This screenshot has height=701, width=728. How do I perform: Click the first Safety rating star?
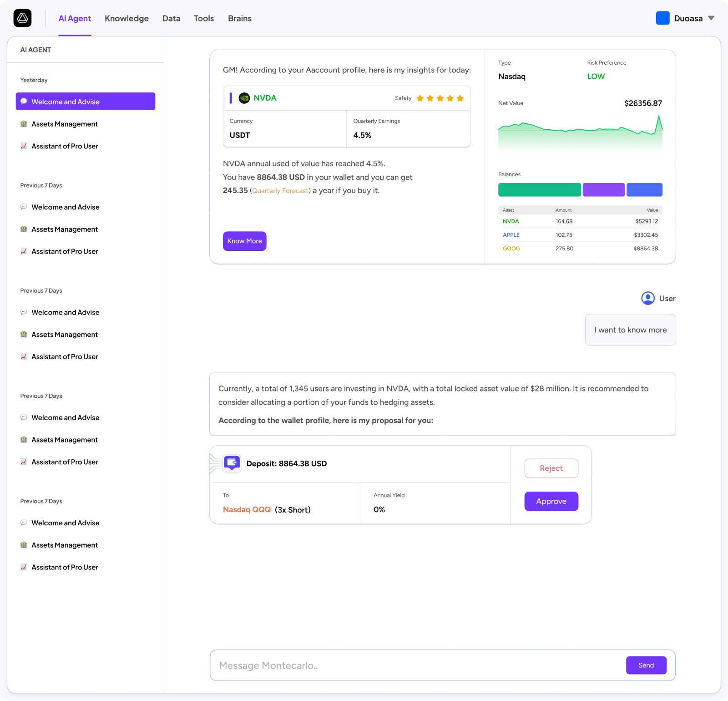pyautogui.click(x=420, y=98)
